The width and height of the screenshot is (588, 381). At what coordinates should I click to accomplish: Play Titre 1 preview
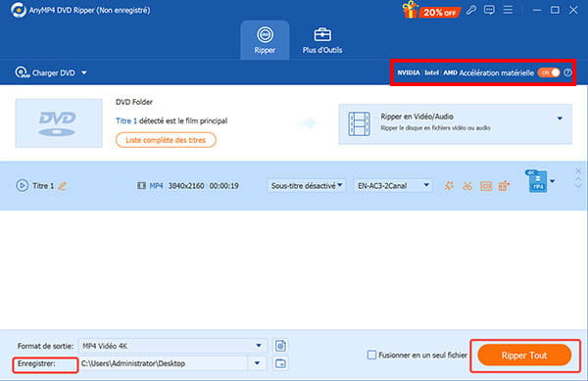pos(23,186)
